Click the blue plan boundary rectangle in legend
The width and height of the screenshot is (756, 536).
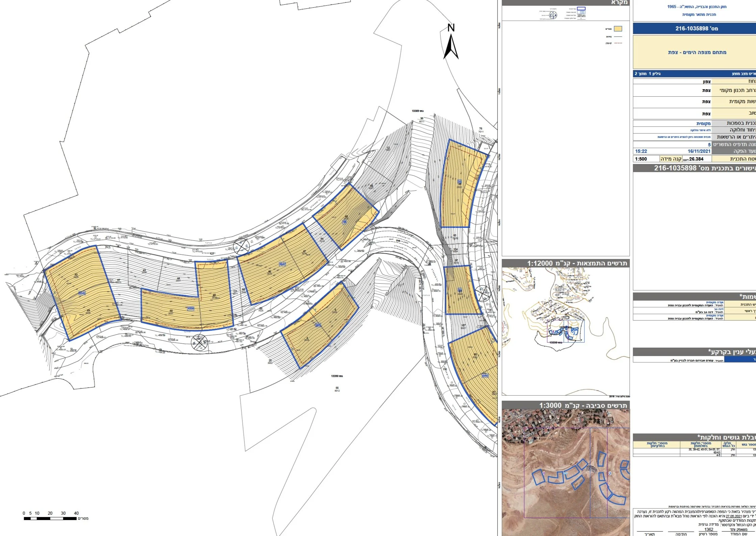click(581, 9)
